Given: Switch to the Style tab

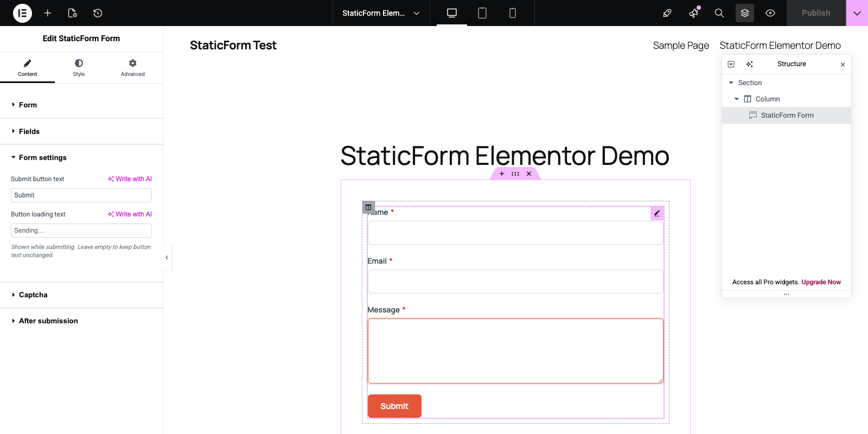Looking at the screenshot, I should (79, 68).
